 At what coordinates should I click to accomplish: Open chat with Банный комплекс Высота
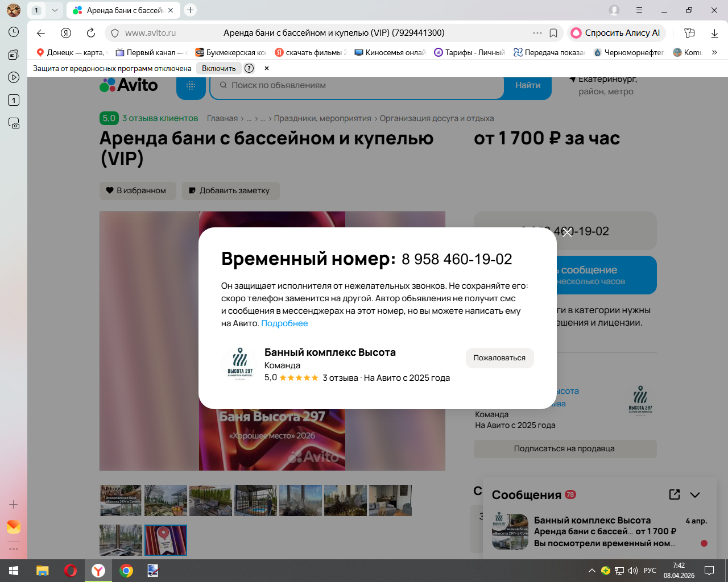[600, 532]
